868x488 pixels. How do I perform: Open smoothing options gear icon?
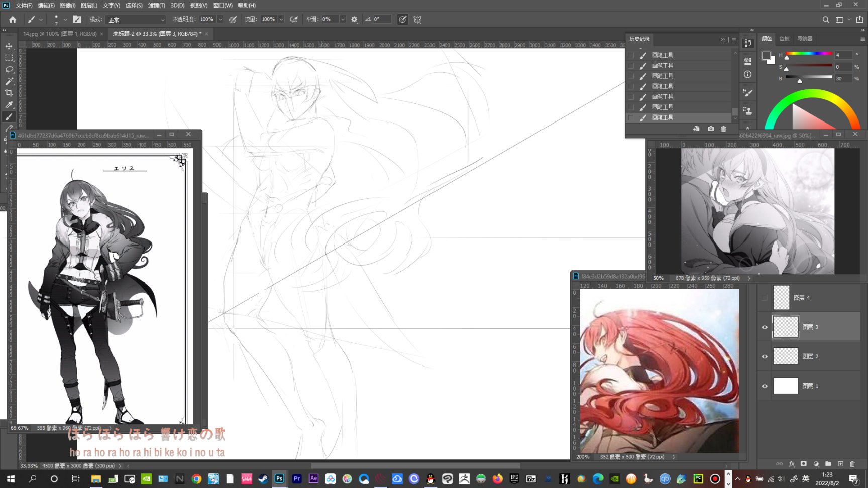point(354,19)
